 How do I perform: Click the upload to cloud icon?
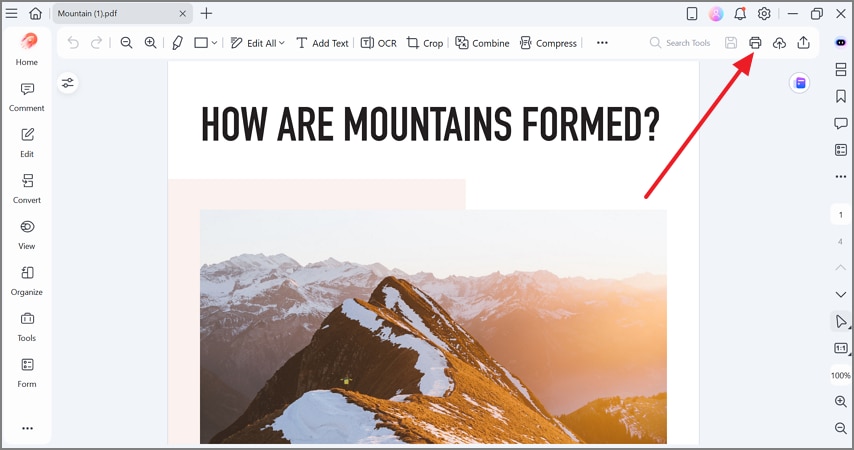779,42
